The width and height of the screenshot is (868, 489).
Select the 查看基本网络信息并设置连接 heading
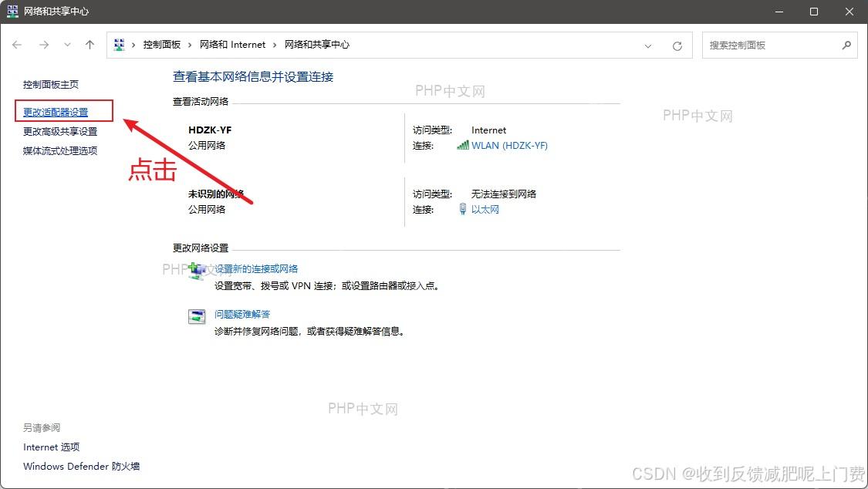coord(253,77)
